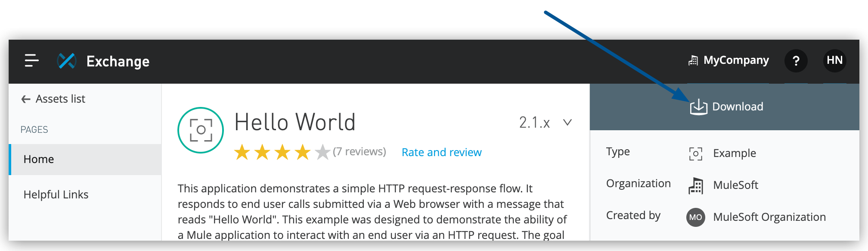Viewport: 868px width, 251px height.
Task: Select the Home page in sidebar
Action: tap(39, 159)
